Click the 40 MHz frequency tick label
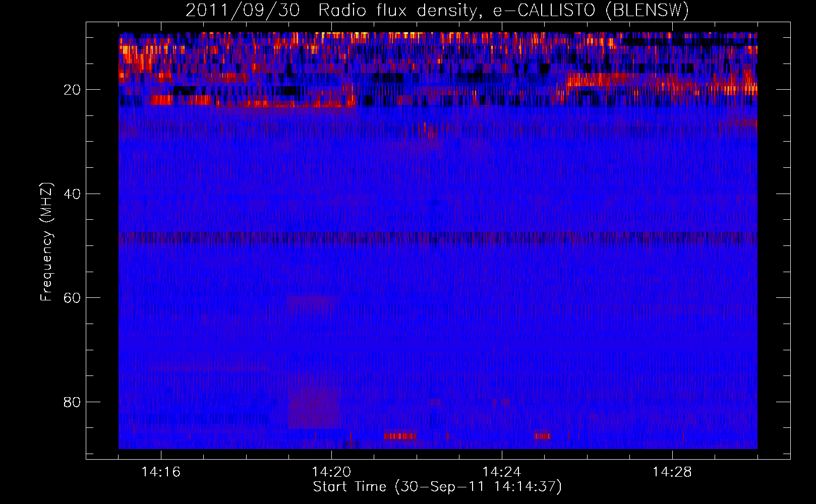The image size is (816, 504). [72, 194]
